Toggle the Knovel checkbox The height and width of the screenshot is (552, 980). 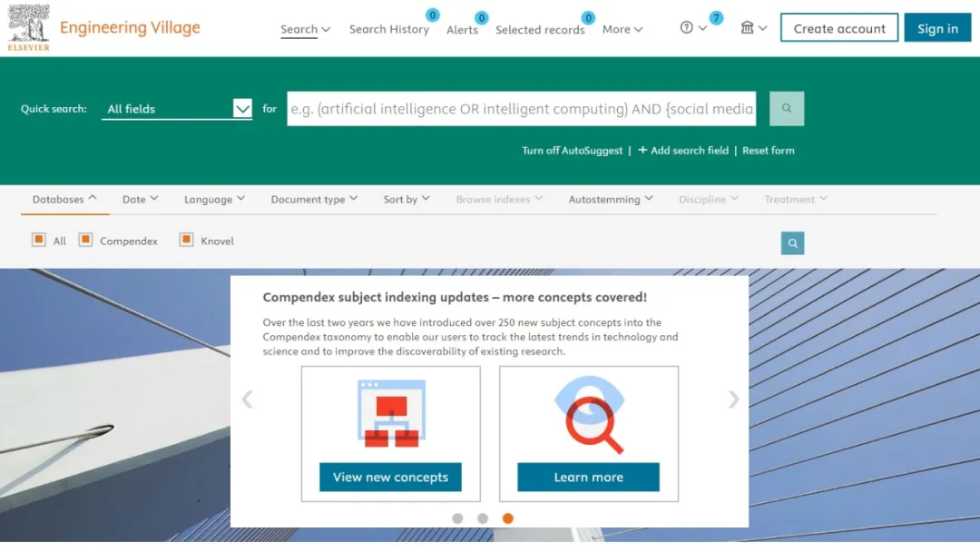pos(186,240)
